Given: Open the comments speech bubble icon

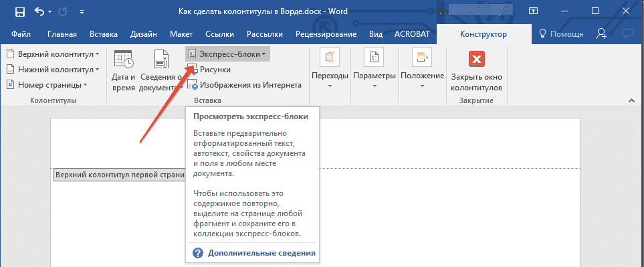Looking at the screenshot, I should [x=628, y=34].
